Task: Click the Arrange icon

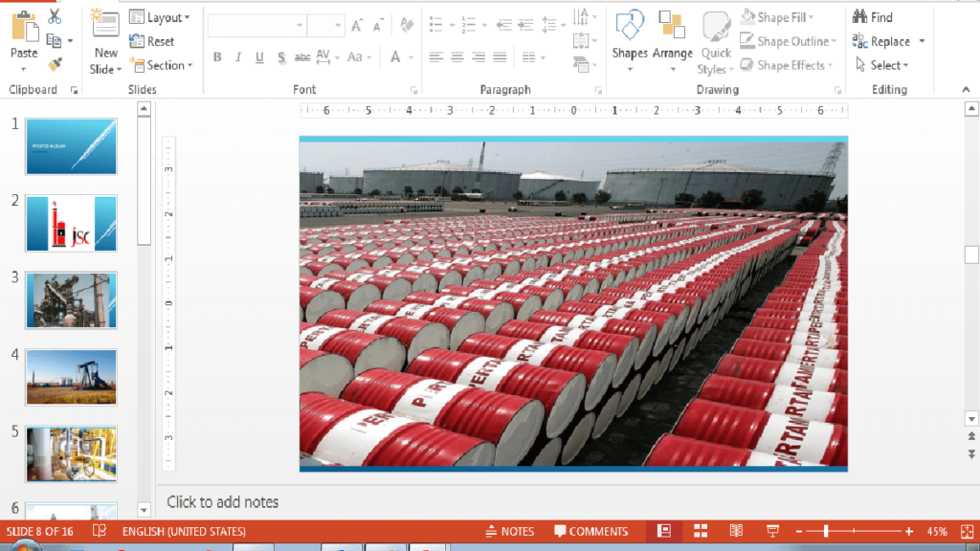Action: [672, 26]
